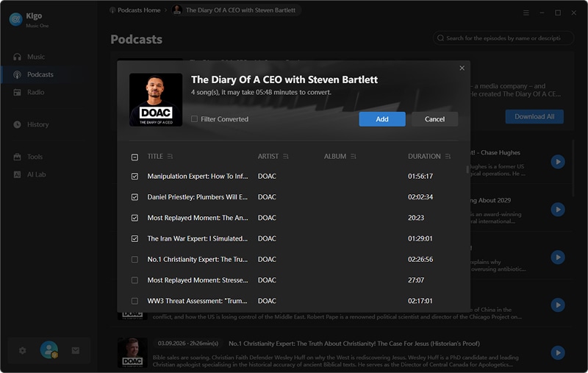Click duration 01:56:17
The image size is (588, 373).
[420, 176]
